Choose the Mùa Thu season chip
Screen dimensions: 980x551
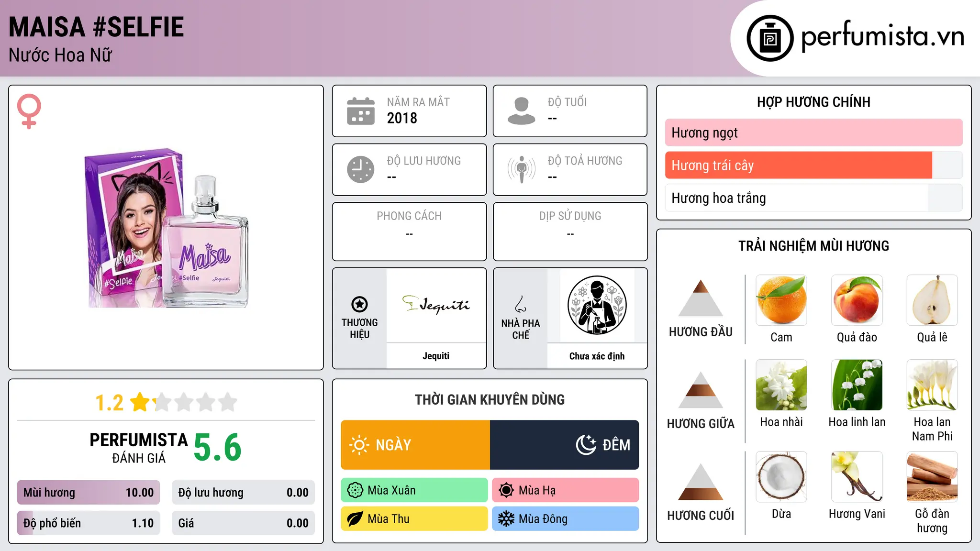tap(414, 519)
